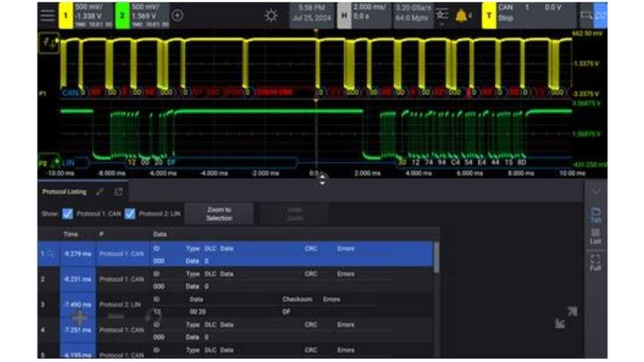
Task: Click the P column header
Action: click(x=102, y=235)
